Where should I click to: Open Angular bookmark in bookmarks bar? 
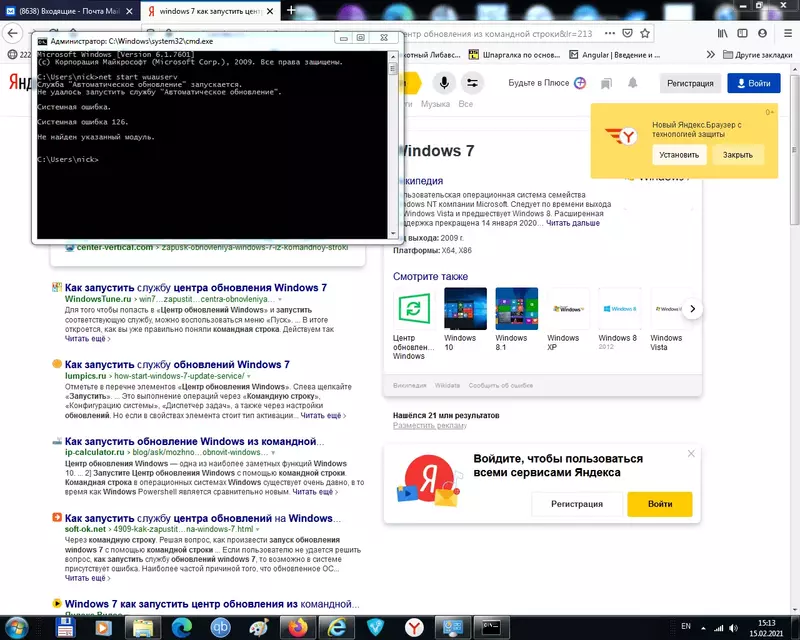(x=615, y=55)
